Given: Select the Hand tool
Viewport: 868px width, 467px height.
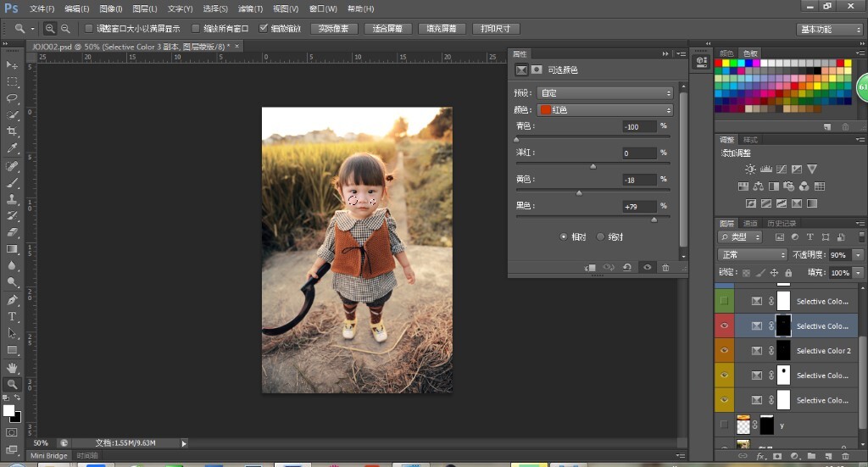Looking at the screenshot, I should click(x=12, y=367).
